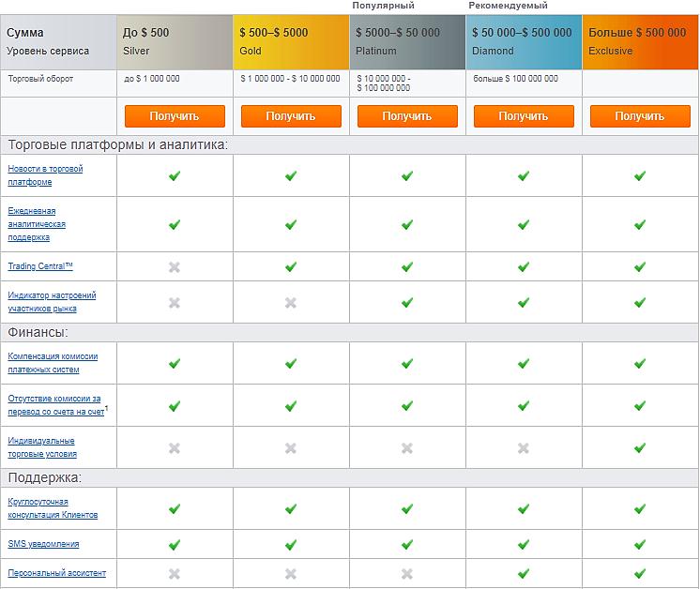Select the blue Diamond column header
The image size is (700, 589).
click(524, 41)
